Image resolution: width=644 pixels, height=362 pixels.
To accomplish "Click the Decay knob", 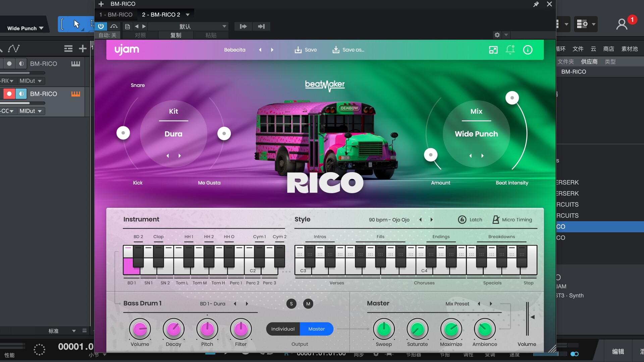I will (173, 329).
